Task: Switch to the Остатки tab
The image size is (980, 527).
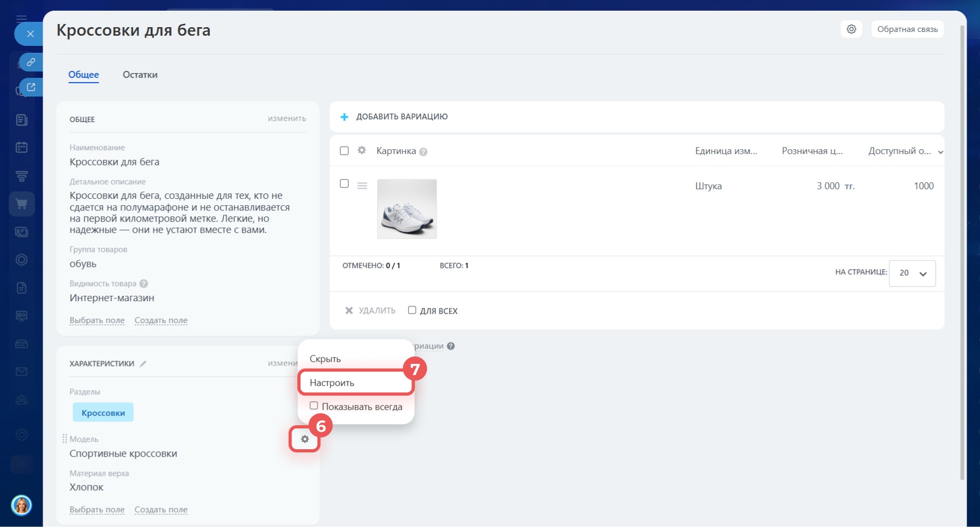Action: (x=140, y=75)
